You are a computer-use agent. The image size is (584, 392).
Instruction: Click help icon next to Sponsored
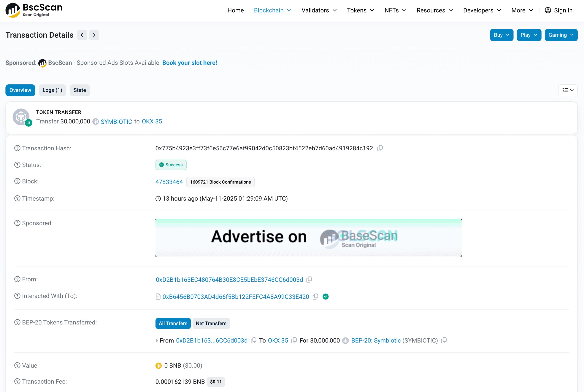click(x=17, y=223)
